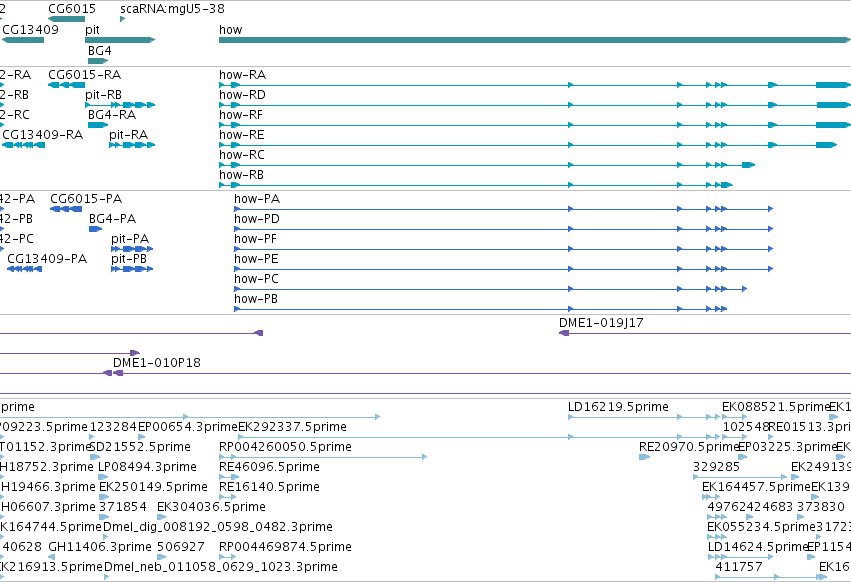This screenshot has height=582, width=851.
Task: Click the pit-RA transcript
Action: click(132, 145)
